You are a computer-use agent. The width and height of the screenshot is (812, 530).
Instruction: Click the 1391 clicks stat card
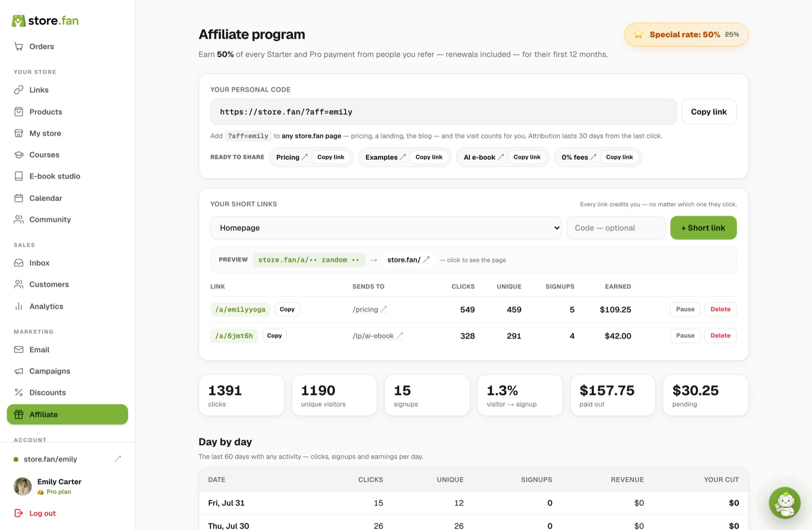[242, 395]
